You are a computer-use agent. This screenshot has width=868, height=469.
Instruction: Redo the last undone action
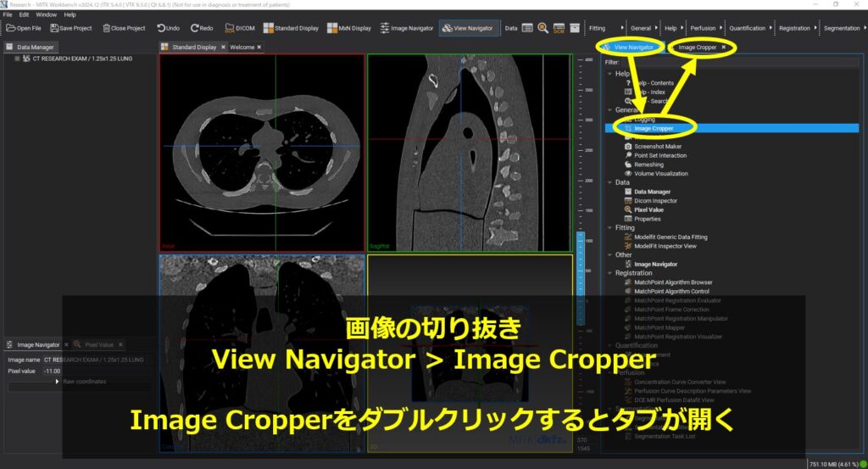click(x=202, y=28)
